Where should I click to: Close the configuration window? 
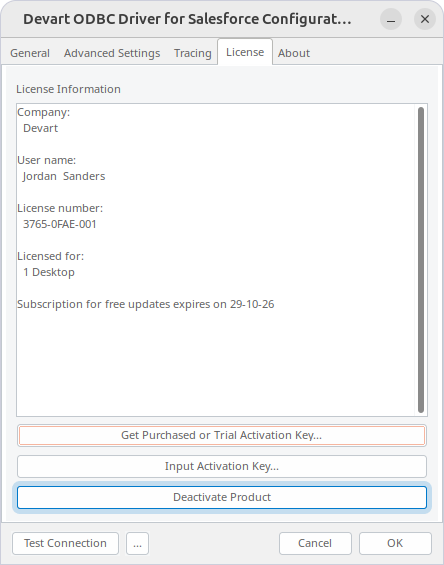tap(425, 19)
